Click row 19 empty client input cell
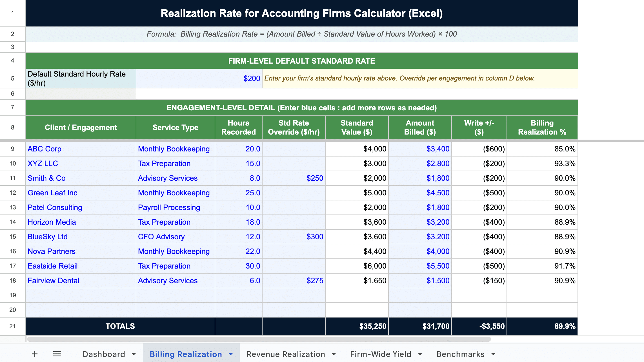 [81, 295]
